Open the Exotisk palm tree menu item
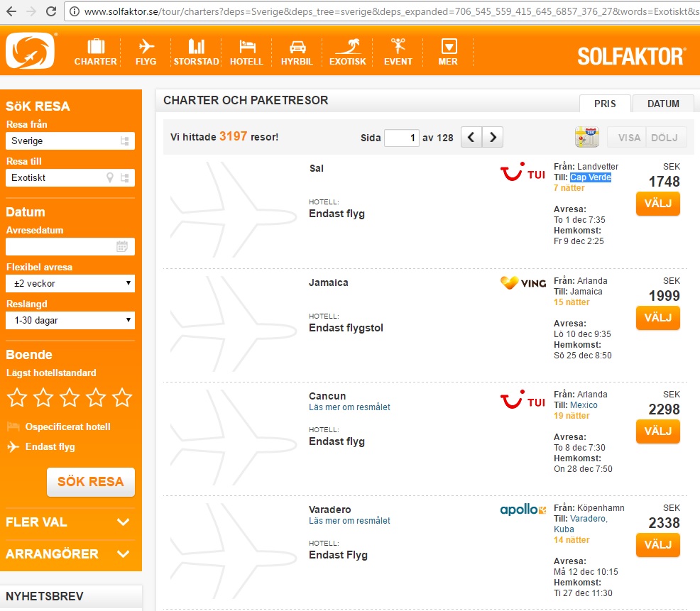 click(348, 53)
